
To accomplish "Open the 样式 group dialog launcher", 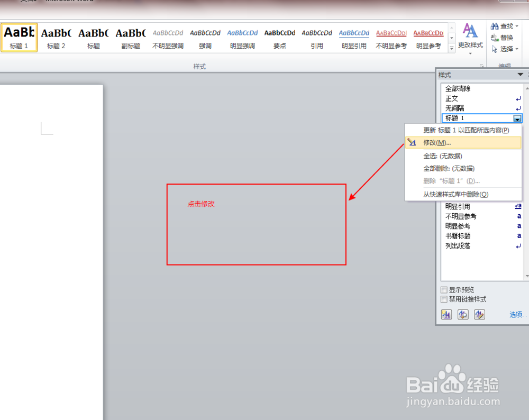I will click(x=482, y=66).
